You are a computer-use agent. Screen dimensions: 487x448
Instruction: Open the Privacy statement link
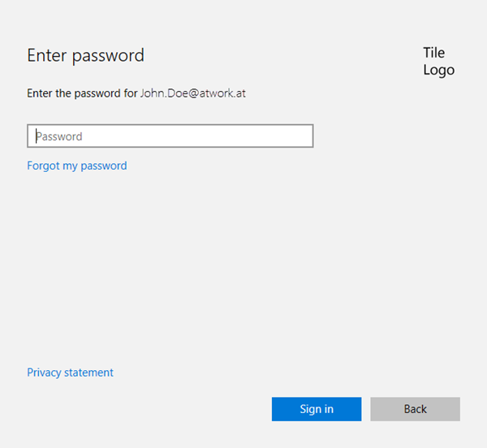click(70, 373)
